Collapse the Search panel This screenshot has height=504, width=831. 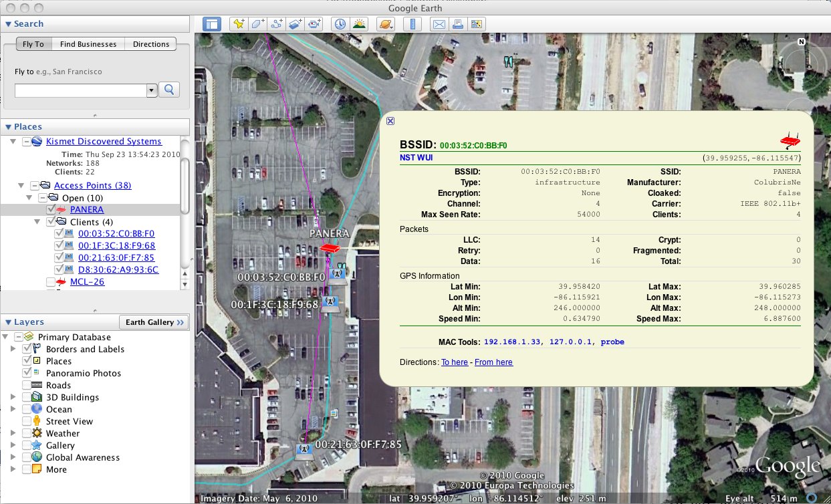[x=9, y=24]
